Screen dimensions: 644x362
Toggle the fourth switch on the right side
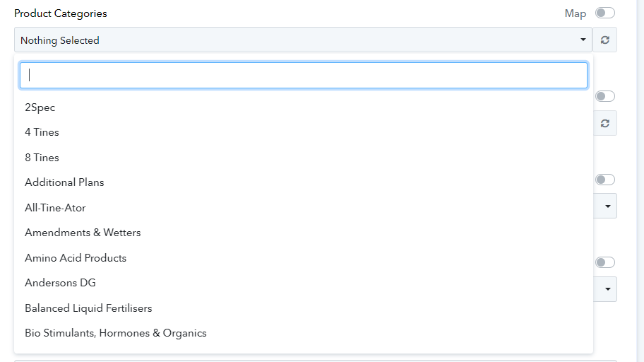coord(605,262)
